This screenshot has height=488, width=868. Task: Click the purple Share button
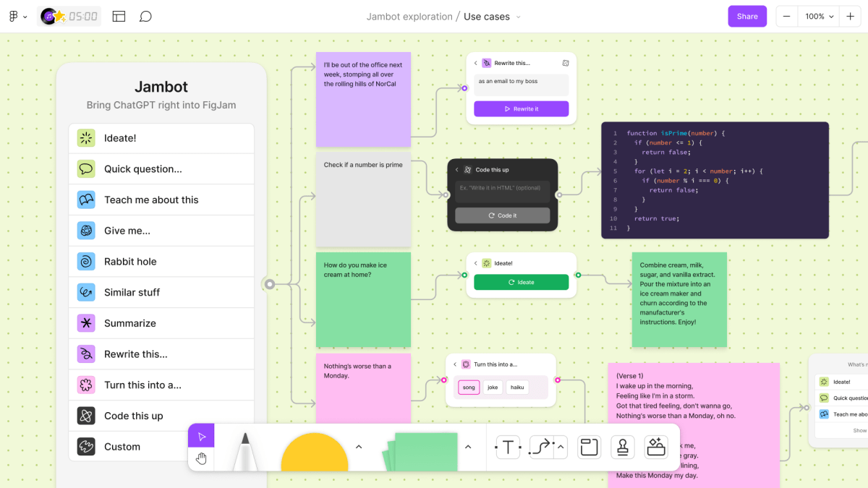[x=747, y=16]
